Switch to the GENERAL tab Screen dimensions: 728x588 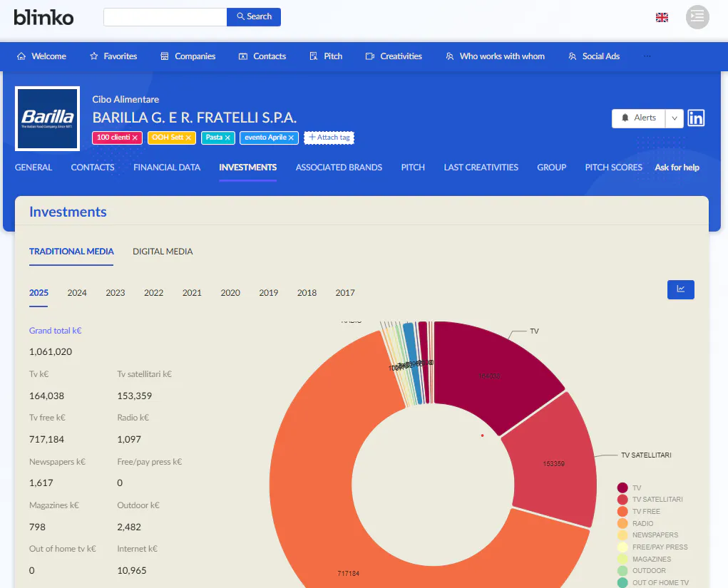pos(34,167)
